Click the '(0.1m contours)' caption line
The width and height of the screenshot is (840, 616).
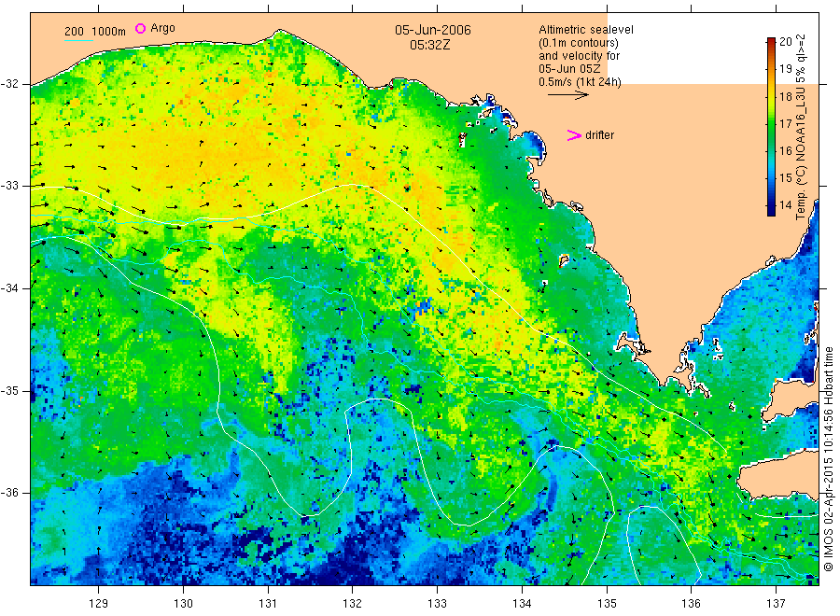578,43
